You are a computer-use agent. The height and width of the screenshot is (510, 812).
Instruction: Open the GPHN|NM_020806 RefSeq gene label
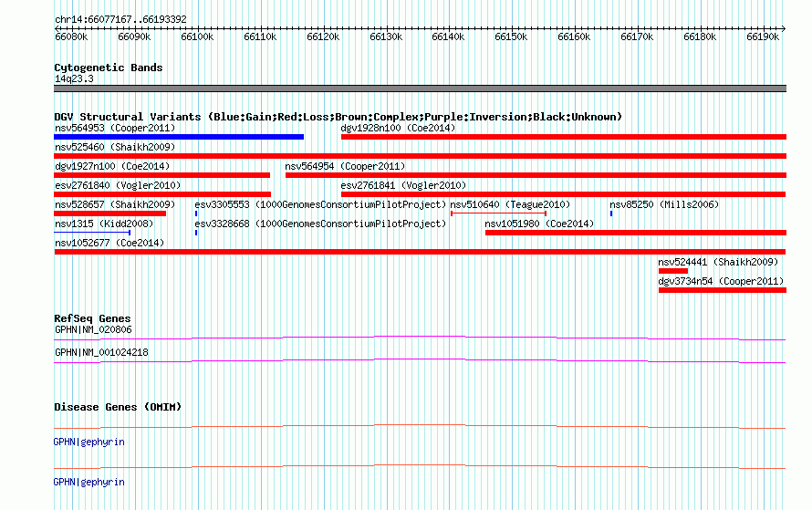tap(93, 329)
